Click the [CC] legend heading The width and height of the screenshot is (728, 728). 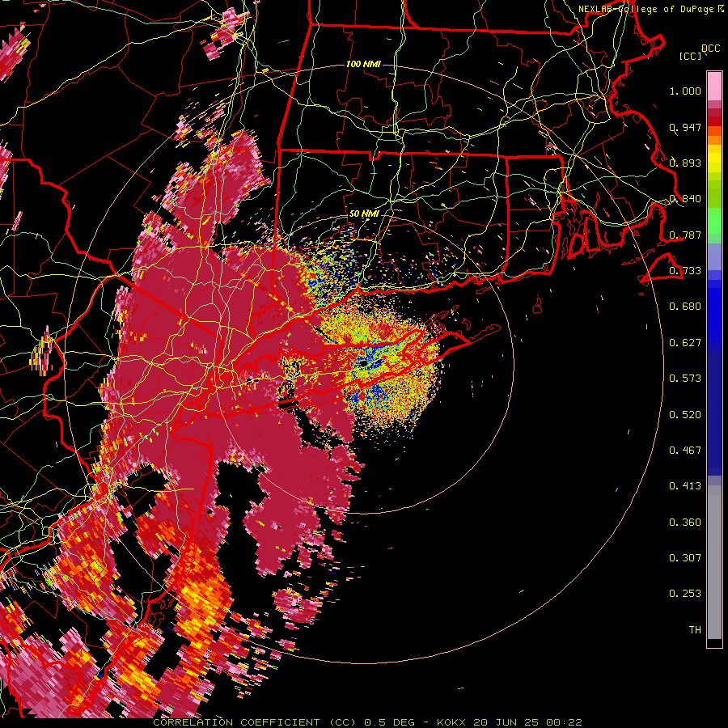tap(691, 56)
